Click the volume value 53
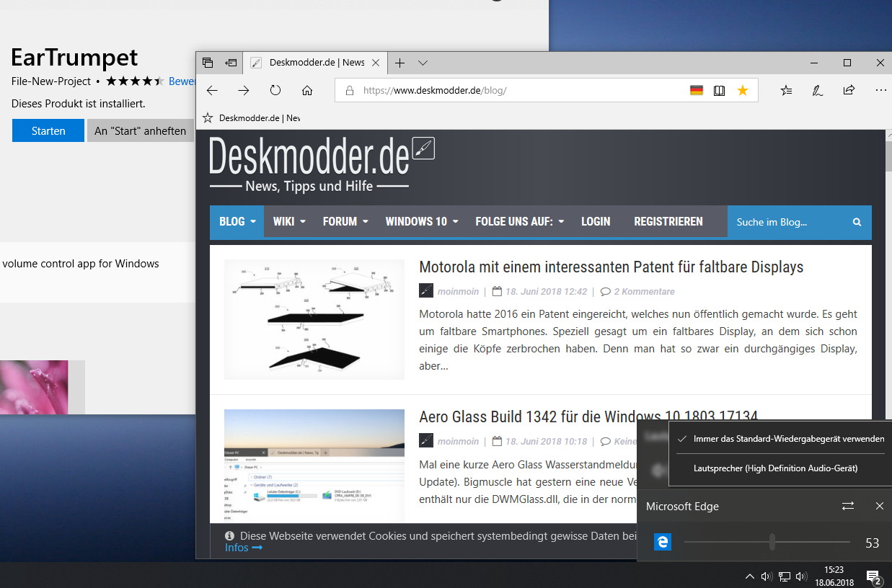 [x=872, y=543]
